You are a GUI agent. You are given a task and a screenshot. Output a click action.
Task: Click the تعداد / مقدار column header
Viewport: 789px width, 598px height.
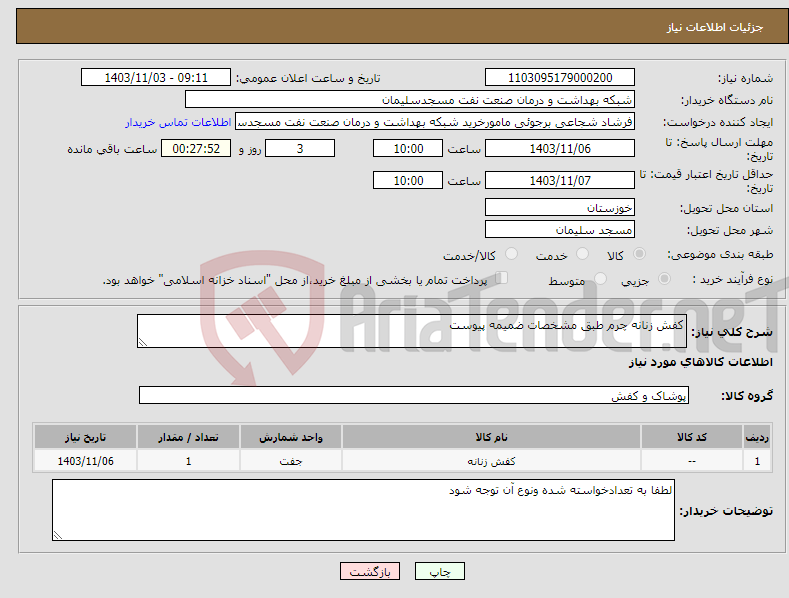[188, 437]
